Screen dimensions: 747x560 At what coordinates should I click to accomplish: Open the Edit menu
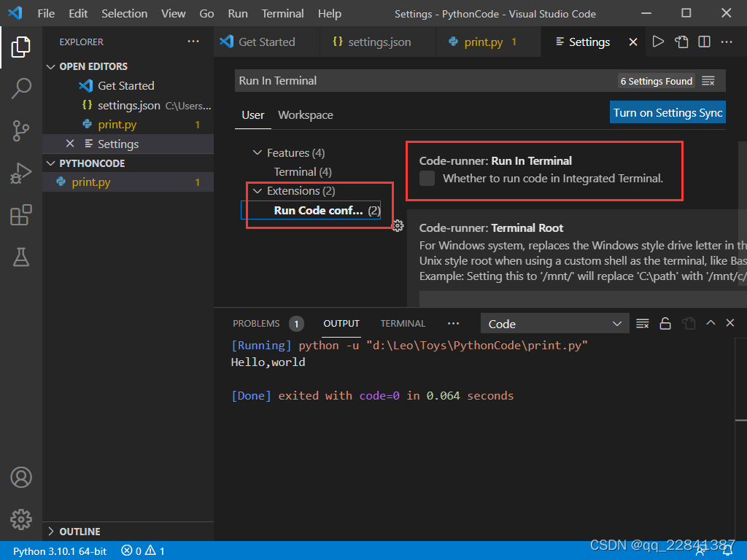[77, 13]
